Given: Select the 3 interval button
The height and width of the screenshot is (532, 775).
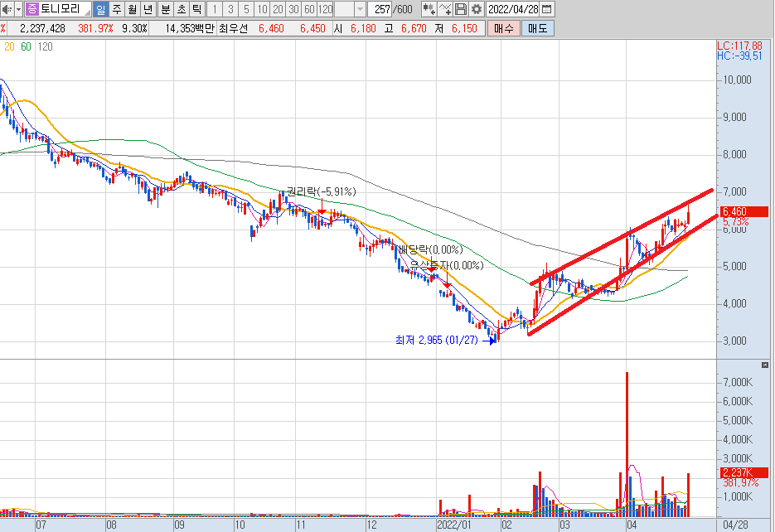Looking at the screenshot, I should pos(230,9).
